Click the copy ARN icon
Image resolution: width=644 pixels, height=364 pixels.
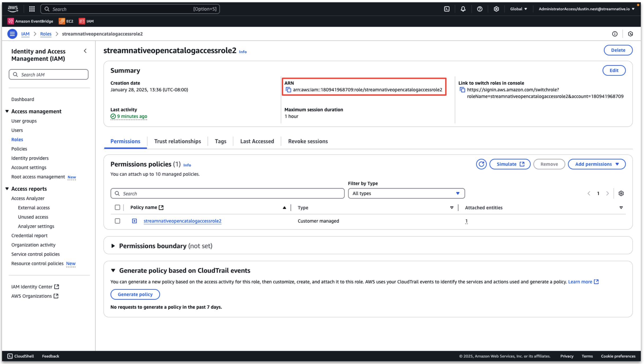point(288,90)
